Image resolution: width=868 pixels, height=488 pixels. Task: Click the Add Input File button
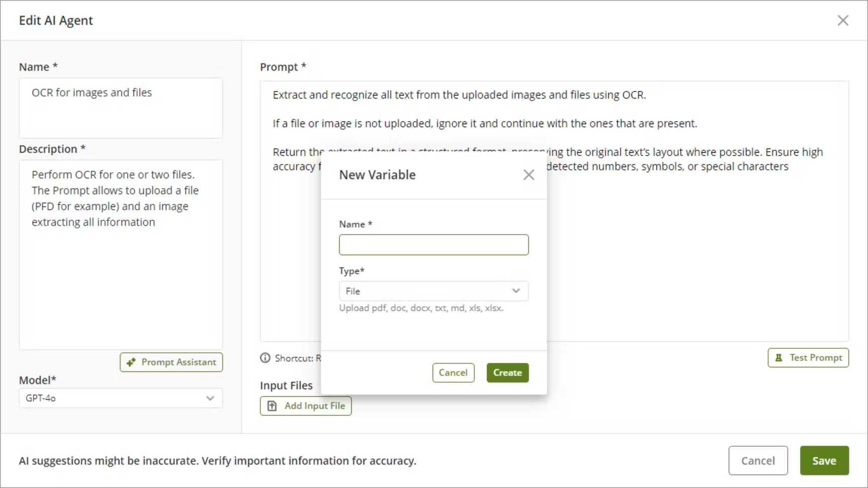point(305,406)
